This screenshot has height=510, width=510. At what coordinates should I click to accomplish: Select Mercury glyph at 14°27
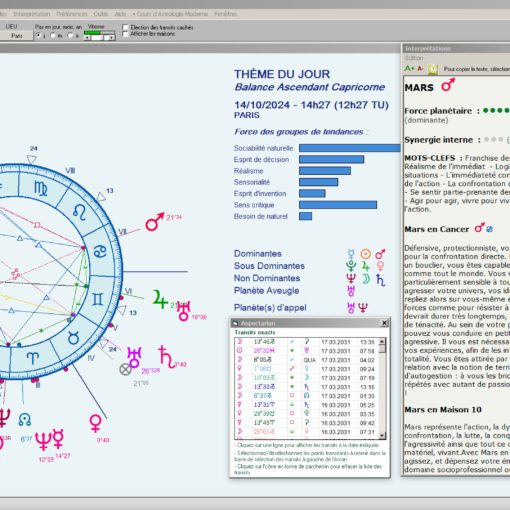click(x=58, y=439)
